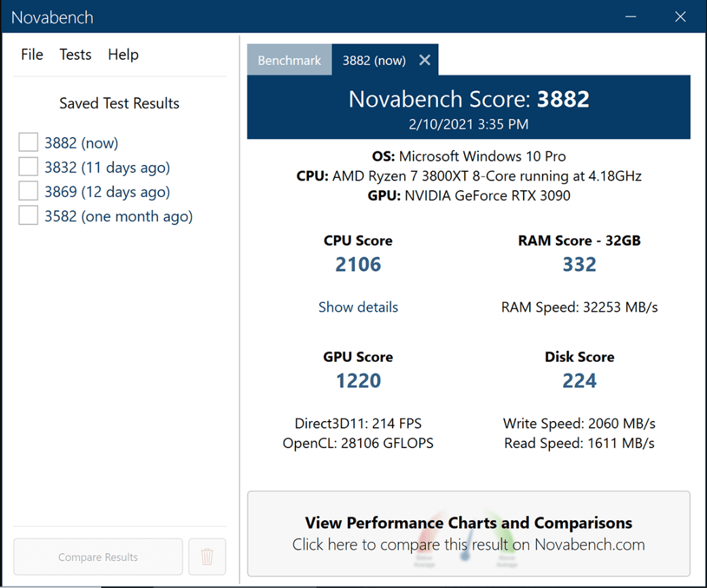The image size is (707, 588).
Task: Check the 3869 (12 days ago) checkbox
Action: 28,191
